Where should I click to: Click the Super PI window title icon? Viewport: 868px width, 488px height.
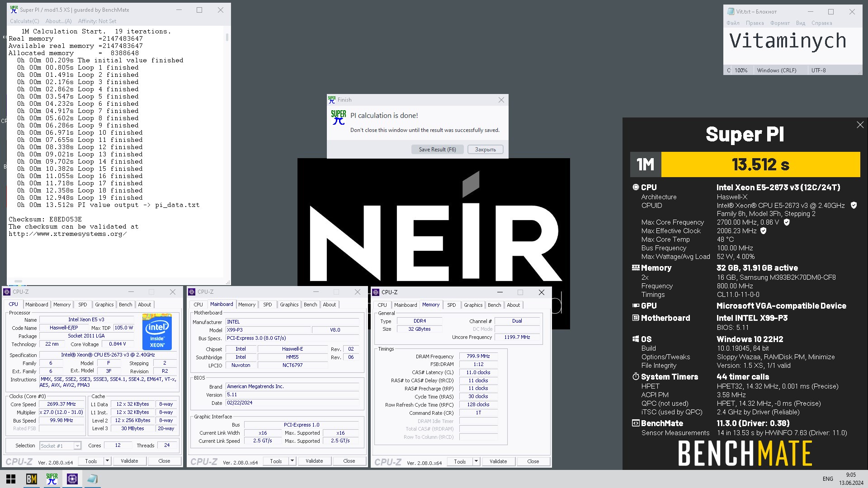click(14, 9)
